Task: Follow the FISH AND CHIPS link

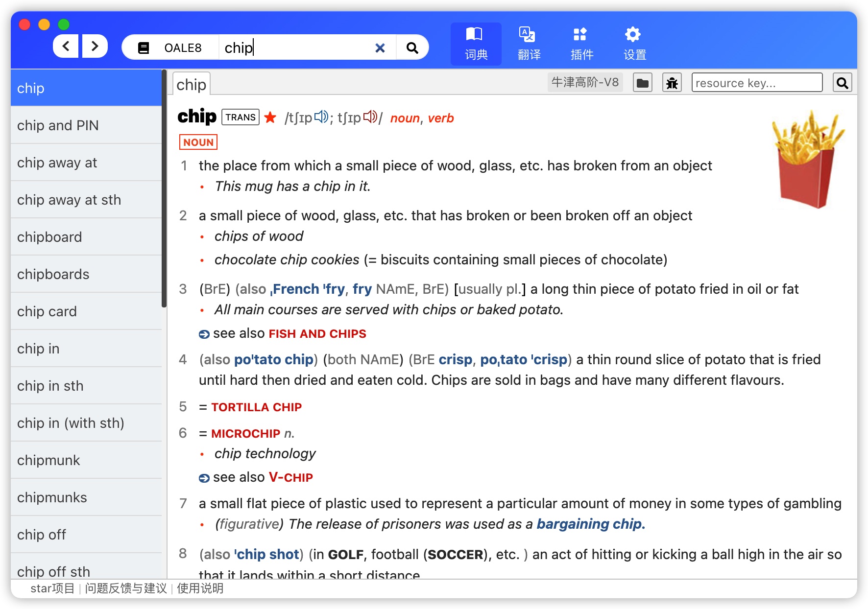Action: click(x=317, y=334)
